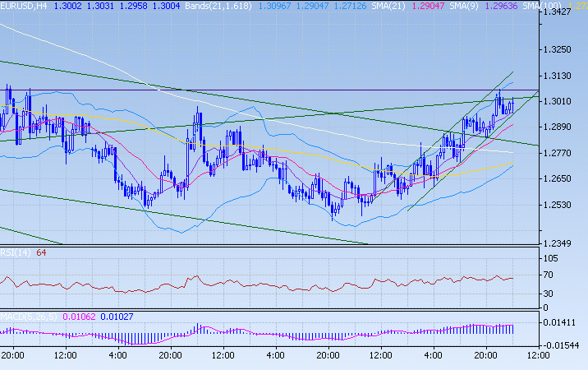Image resolution: width=588 pixels, height=370 pixels.
Task: Click the 1.2530 price scale label
Action: (562, 205)
